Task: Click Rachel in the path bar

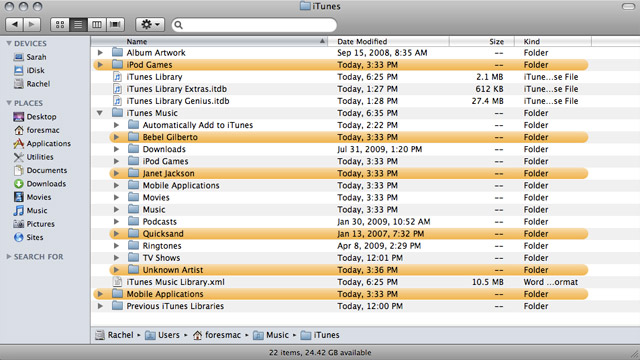Action: point(115,335)
